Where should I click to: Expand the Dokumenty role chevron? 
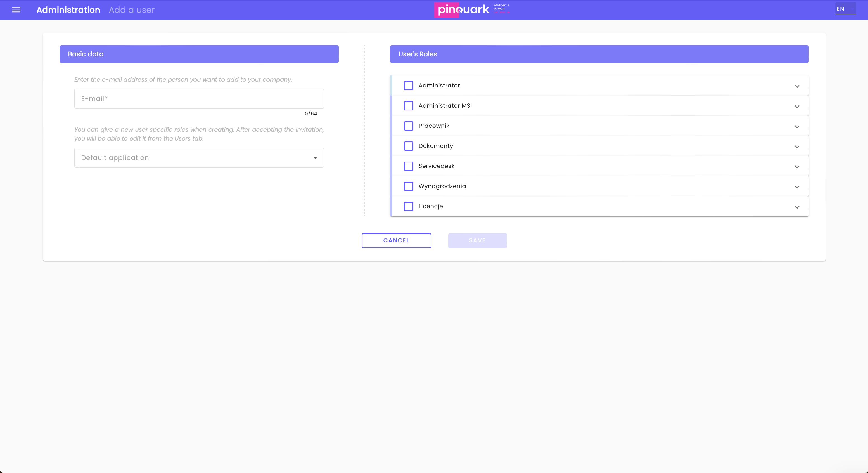coord(797,147)
